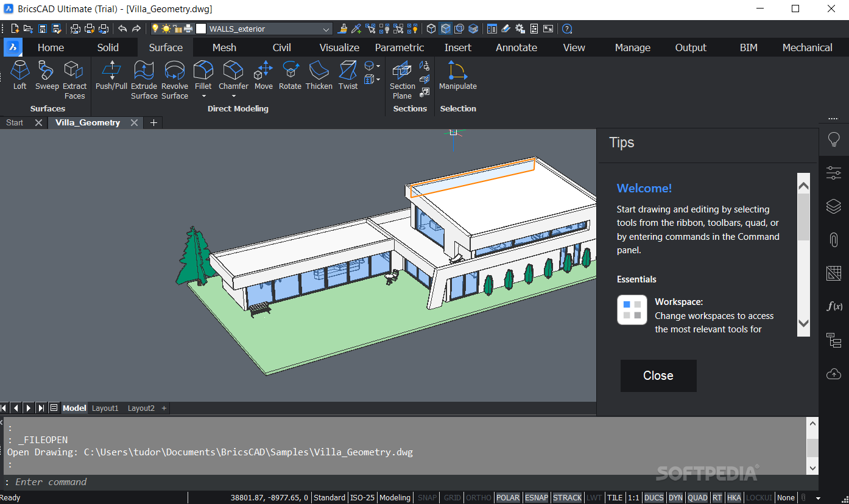This screenshot has width=849, height=504.
Task: Open the Parameters f(x) panel icon
Action: [834, 306]
